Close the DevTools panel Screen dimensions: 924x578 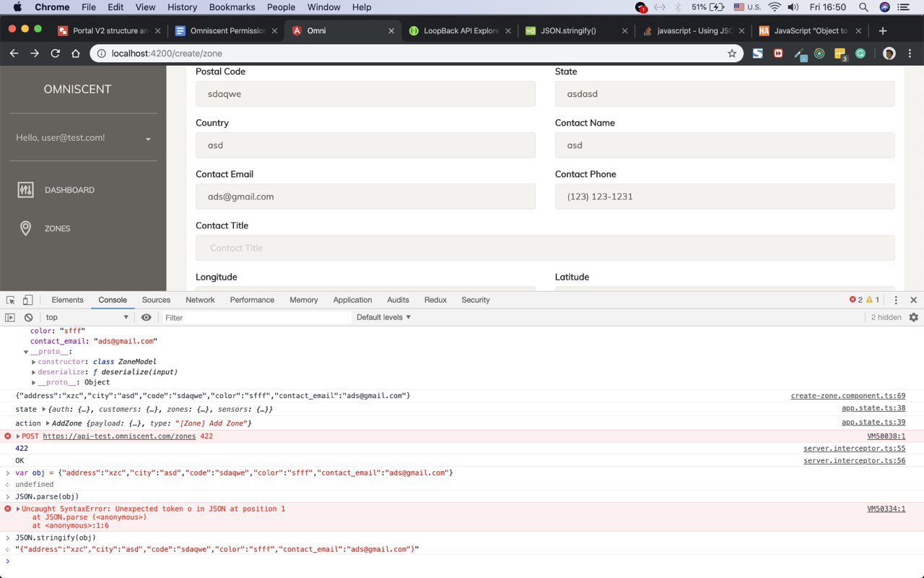pyautogui.click(x=913, y=300)
